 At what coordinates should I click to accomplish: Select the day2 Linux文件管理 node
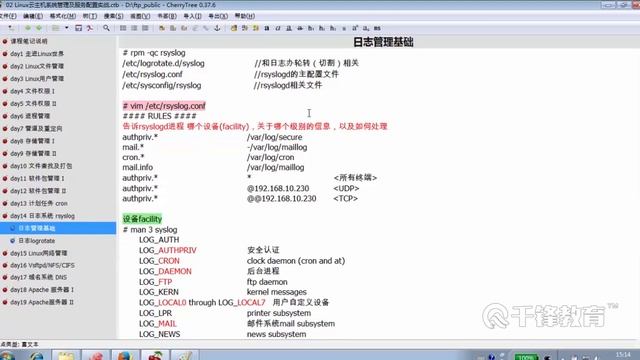(37, 66)
